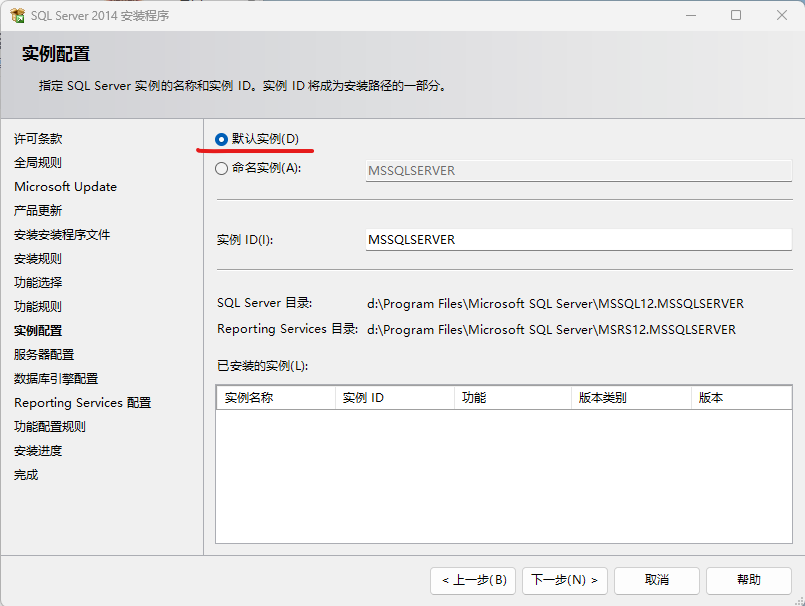Select the 功能选择 step in sidebar
The height and width of the screenshot is (606, 805).
pyautogui.click(x=38, y=282)
